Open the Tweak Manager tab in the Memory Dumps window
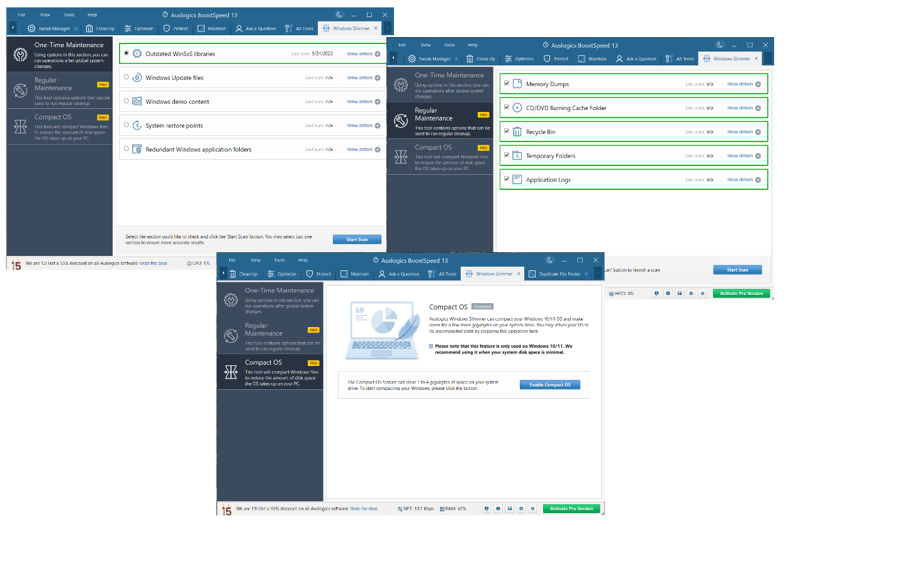Screen dimensions: 900x588 tap(429, 59)
